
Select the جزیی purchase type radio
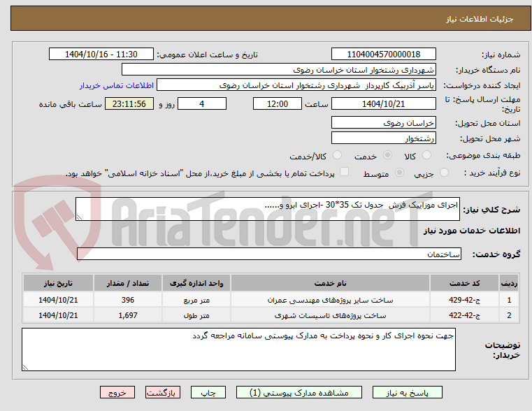click(444, 173)
